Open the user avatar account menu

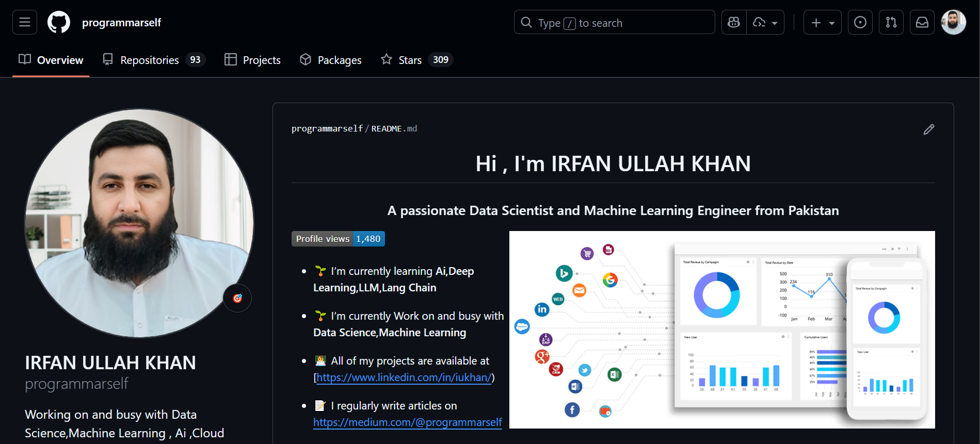953,23
